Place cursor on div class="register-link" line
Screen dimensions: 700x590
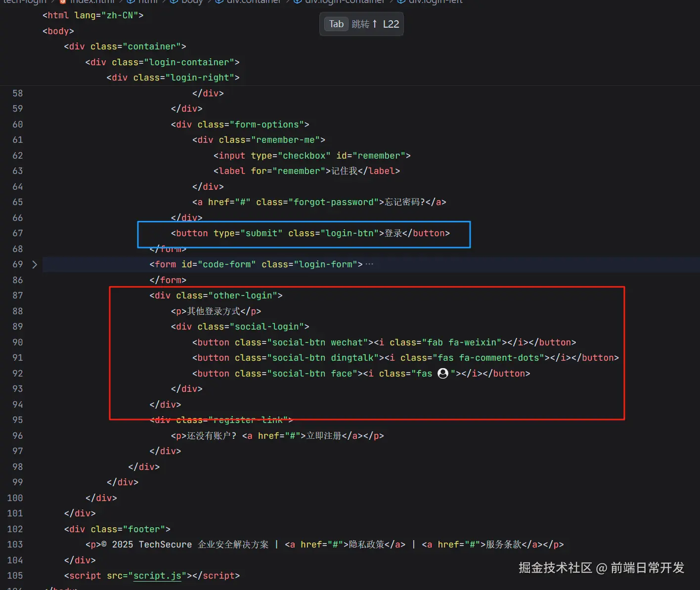coord(221,420)
